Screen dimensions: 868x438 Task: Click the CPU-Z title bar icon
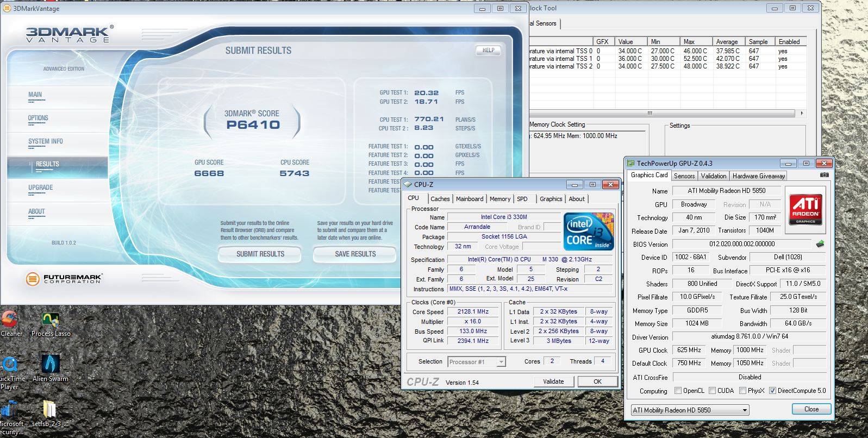408,184
